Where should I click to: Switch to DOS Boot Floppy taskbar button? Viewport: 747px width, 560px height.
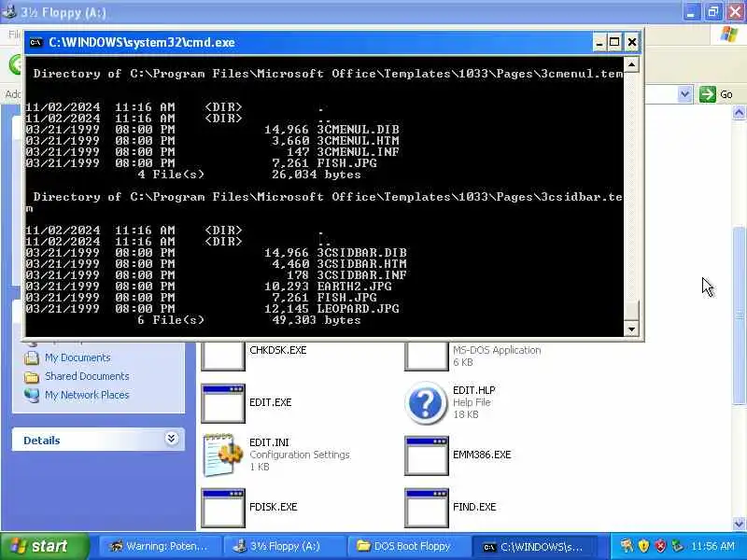pos(407,546)
